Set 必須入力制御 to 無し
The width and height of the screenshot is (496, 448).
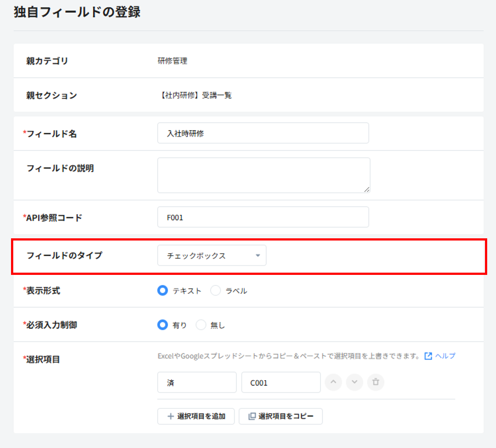click(x=201, y=325)
